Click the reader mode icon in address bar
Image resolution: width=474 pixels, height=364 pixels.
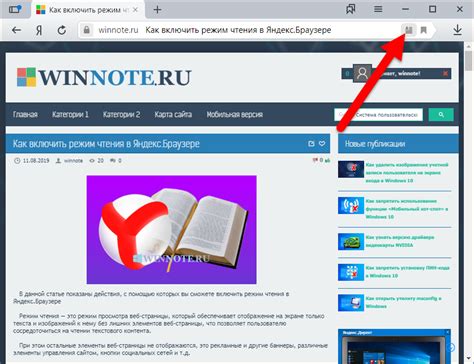tap(409, 30)
